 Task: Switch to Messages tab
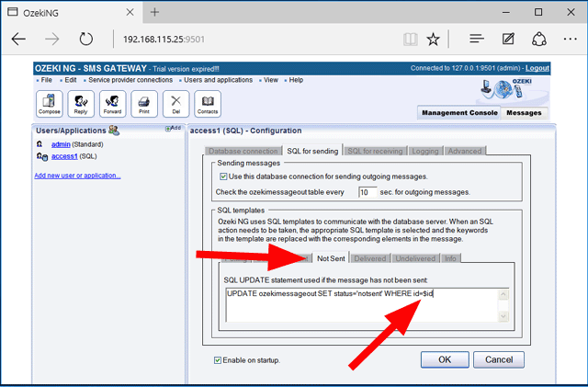(524, 113)
